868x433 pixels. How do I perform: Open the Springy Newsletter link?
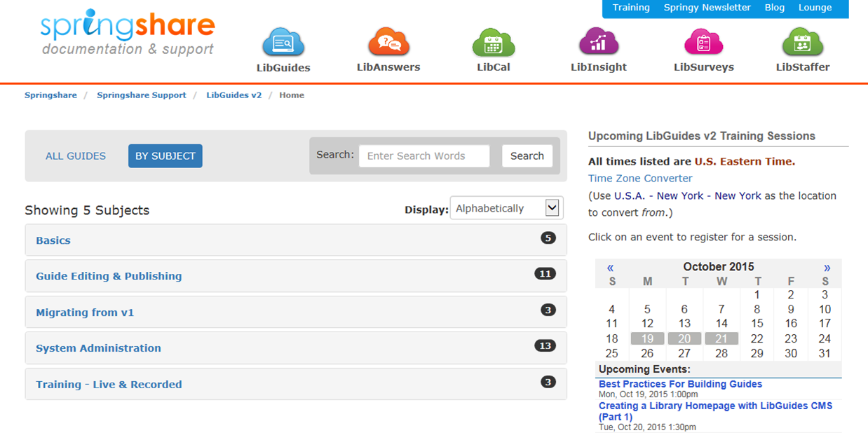click(x=707, y=8)
